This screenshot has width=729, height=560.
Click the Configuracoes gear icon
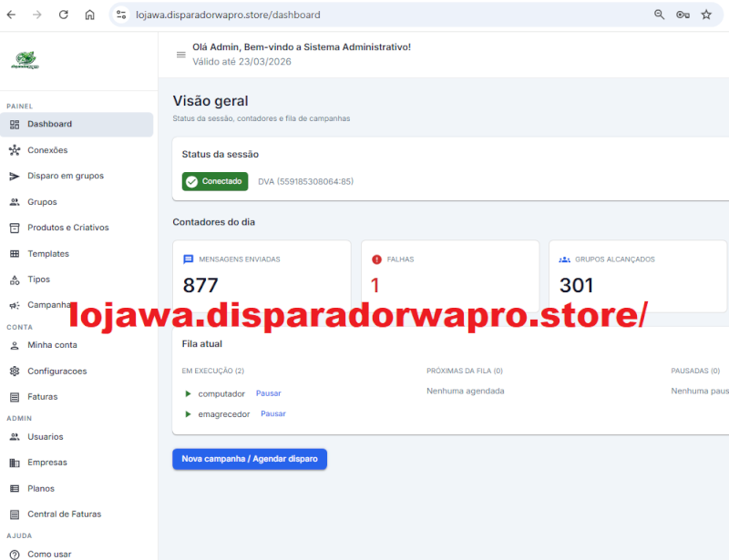(x=15, y=371)
